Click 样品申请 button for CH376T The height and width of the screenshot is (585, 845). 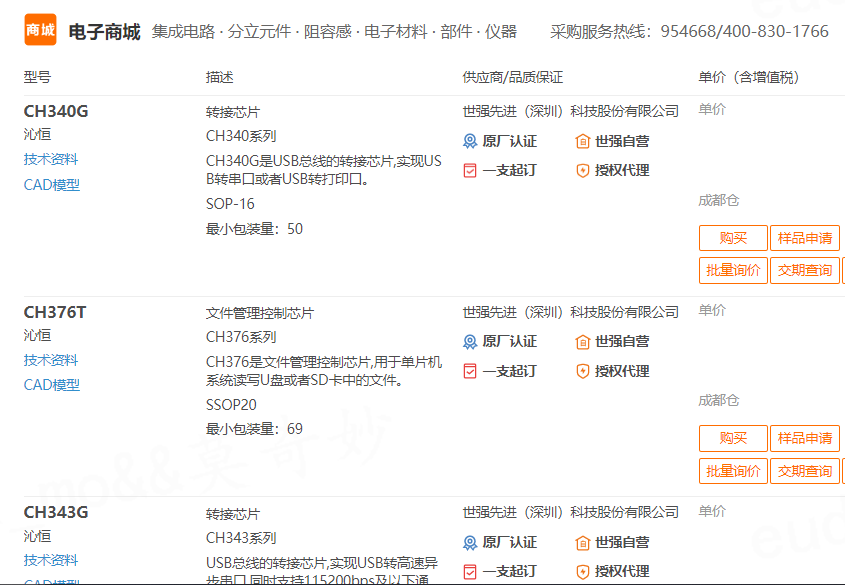coord(805,438)
